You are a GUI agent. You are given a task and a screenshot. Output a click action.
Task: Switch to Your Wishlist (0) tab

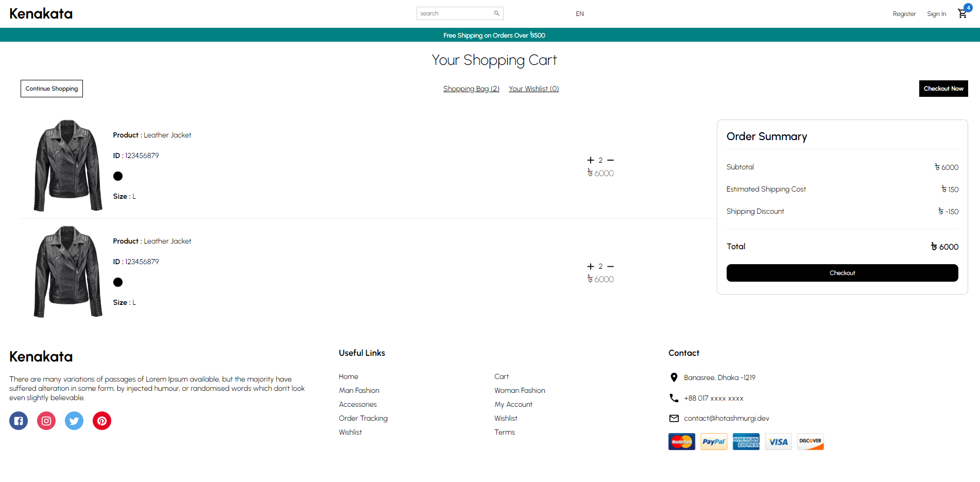(534, 89)
